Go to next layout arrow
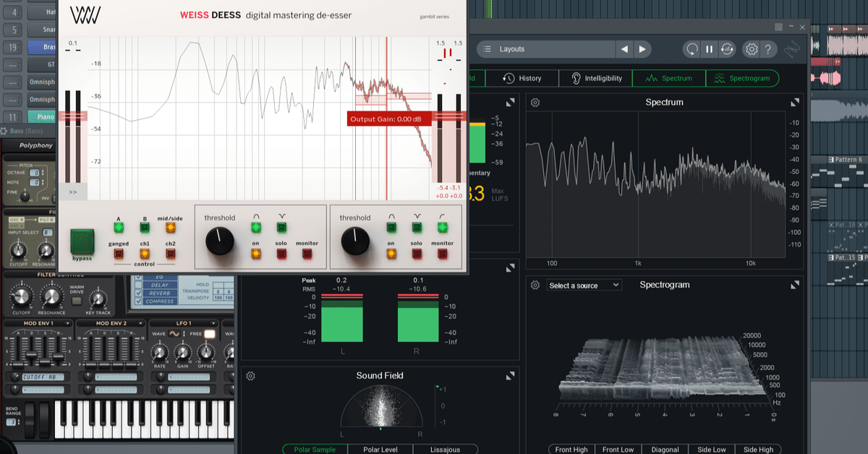 pos(642,49)
